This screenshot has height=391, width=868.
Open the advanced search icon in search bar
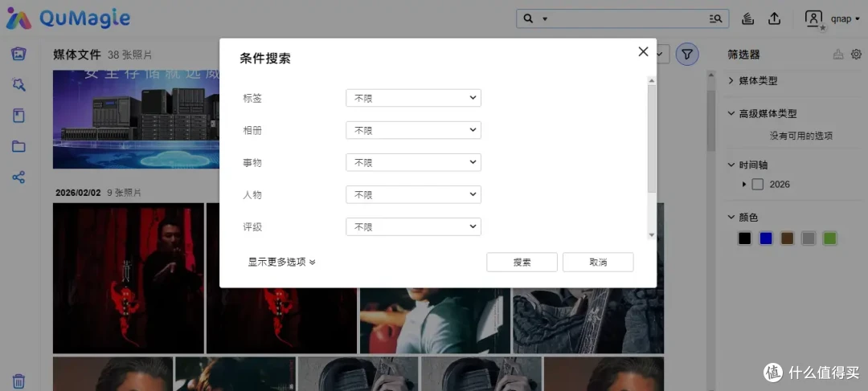pyautogui.click(x=716, y=18)
